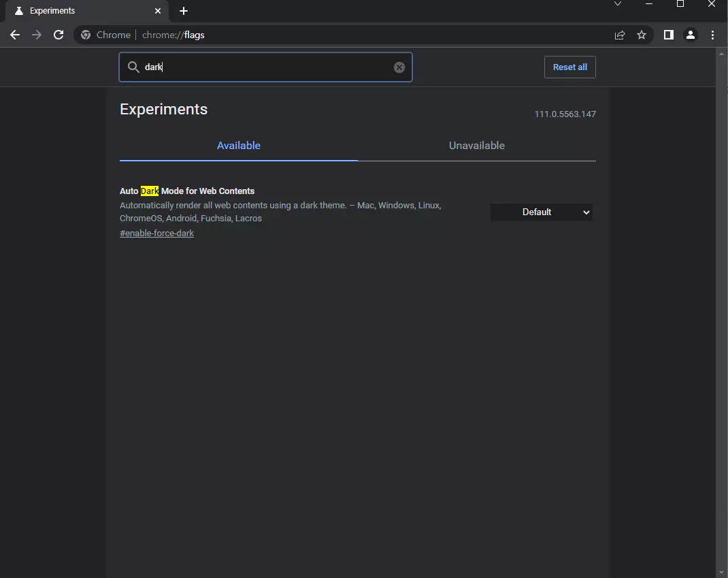Click version number 111.0.5563.147
This screenshot has width=728, height=578.
point(565,114)
